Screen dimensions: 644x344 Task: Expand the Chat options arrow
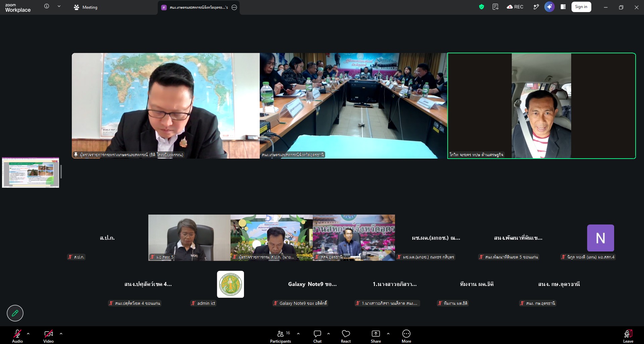(329, 334)
